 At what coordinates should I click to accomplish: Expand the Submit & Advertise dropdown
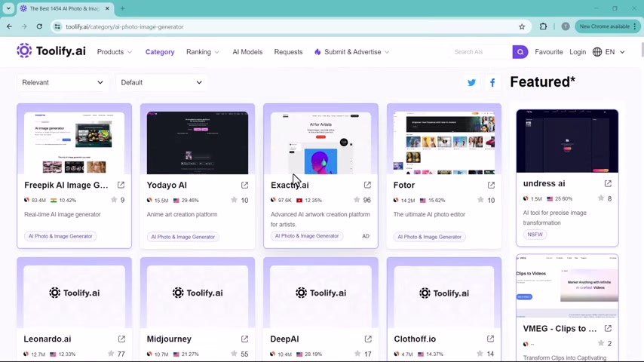352,52
